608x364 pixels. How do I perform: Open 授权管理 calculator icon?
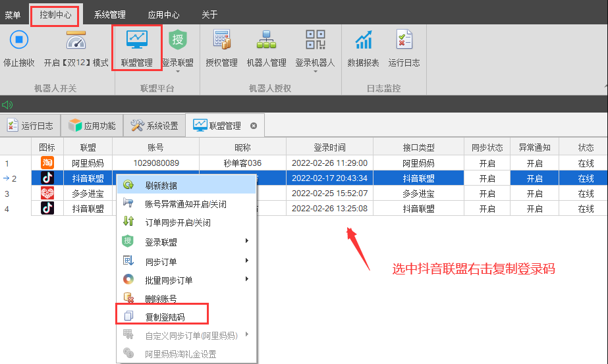(x=222, y=39)
